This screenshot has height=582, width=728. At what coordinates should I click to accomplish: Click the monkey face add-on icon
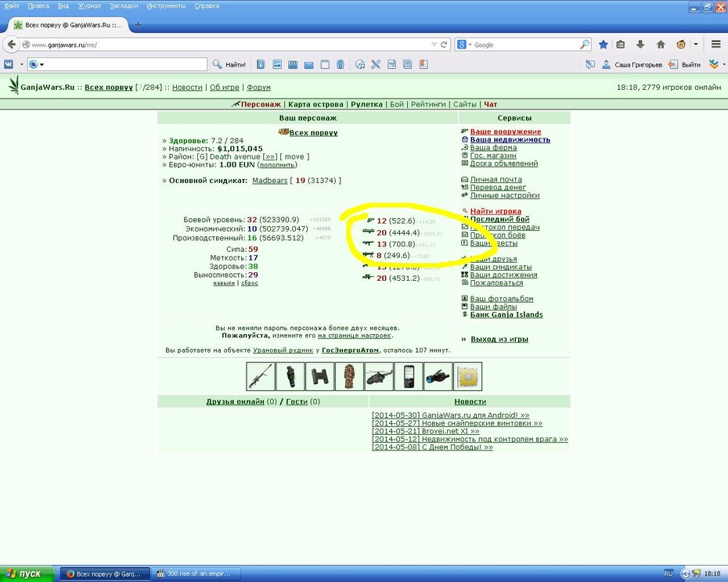point(681,45)
